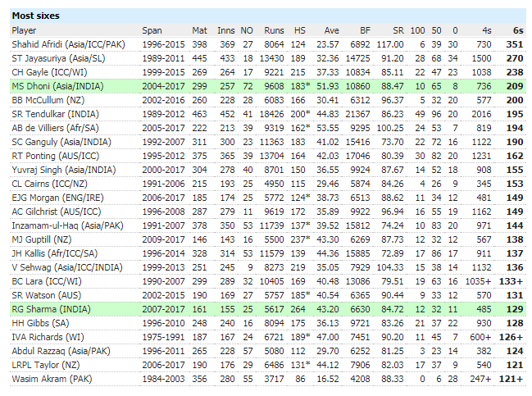Viewport: 532px width, 396px height.
Task: Open BB McCullum player link
Action: (48, 100)
